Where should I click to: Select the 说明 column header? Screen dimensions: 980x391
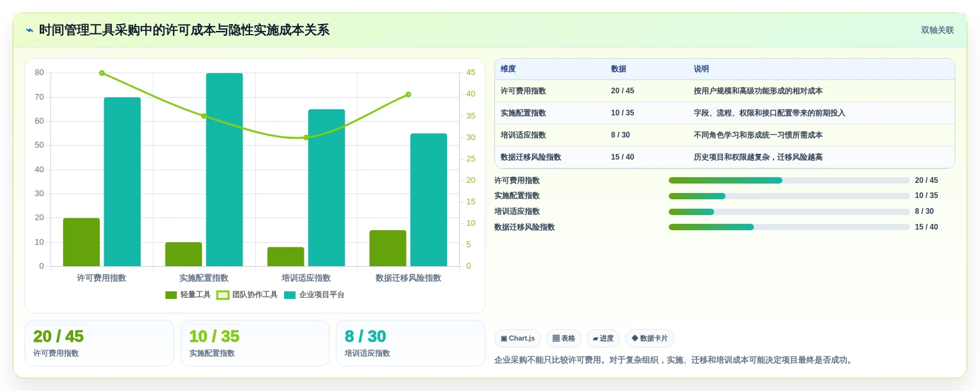[x=702, y=69]
